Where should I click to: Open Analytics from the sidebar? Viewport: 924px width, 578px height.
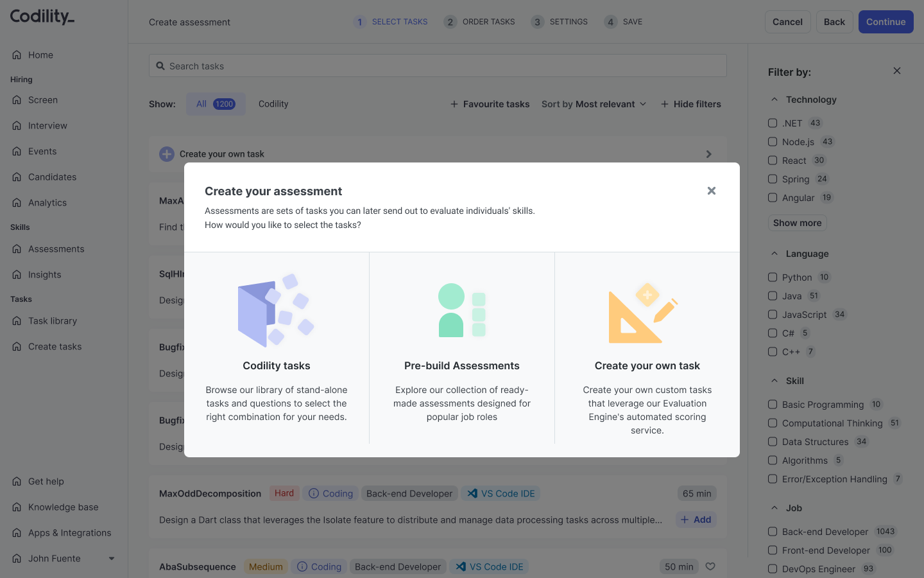[47, 203]
